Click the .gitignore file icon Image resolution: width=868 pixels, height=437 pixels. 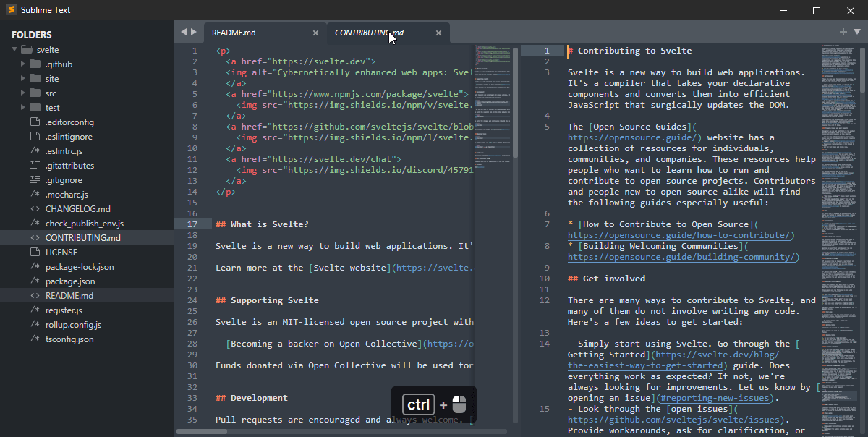(35, 180)
